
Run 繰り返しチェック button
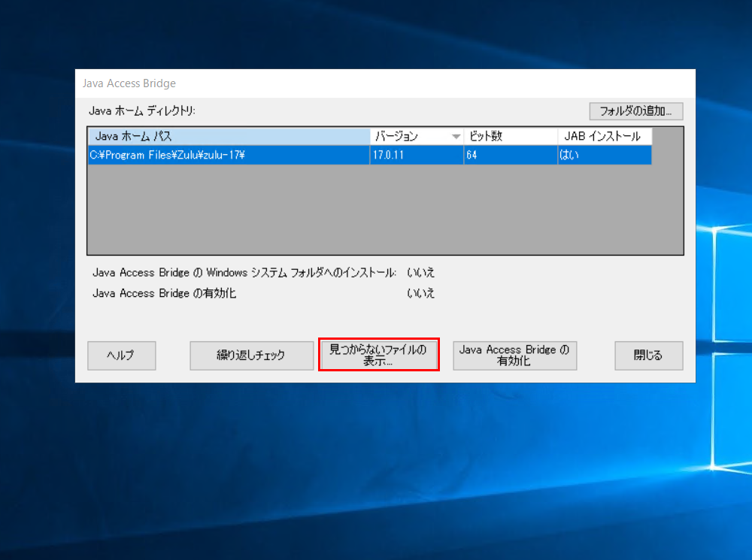point(251,356)
